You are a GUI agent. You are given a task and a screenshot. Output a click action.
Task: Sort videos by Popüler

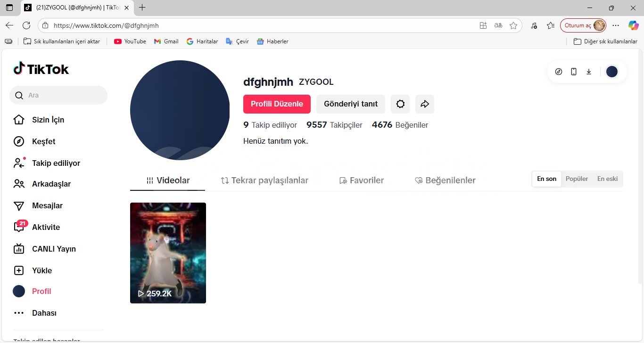pos(577,179)
